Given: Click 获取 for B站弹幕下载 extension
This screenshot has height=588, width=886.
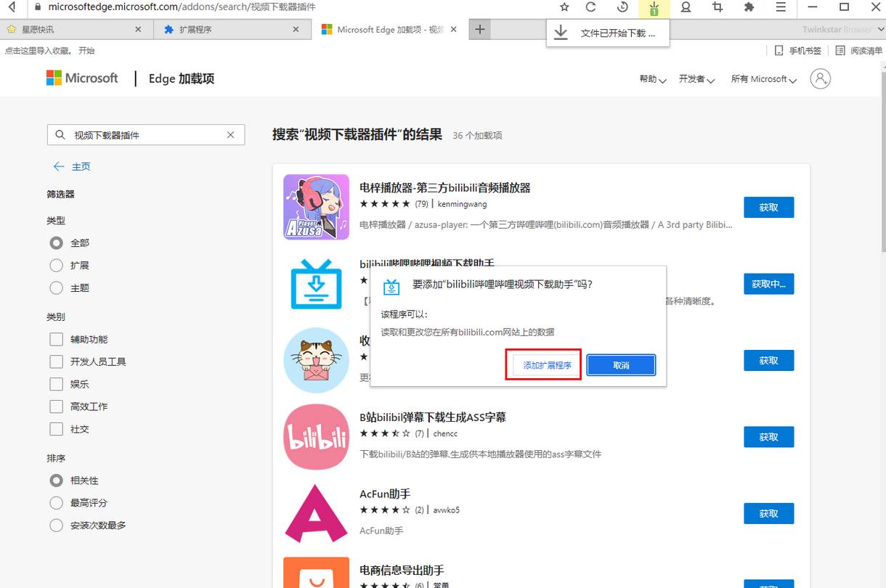Looking at the screenshot, I should 768,437.
